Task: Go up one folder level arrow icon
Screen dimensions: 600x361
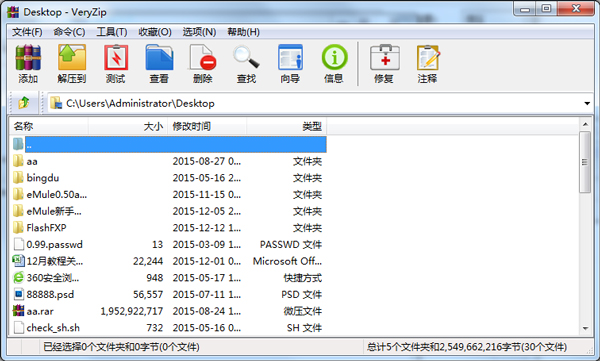Action: [x=24, y=103]
